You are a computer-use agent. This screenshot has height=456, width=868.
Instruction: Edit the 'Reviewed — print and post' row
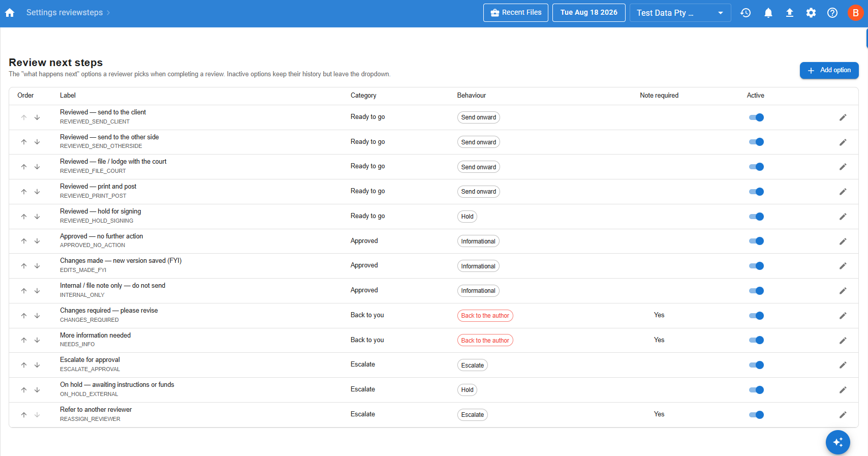pyautogui.click(x=843, y=192)
